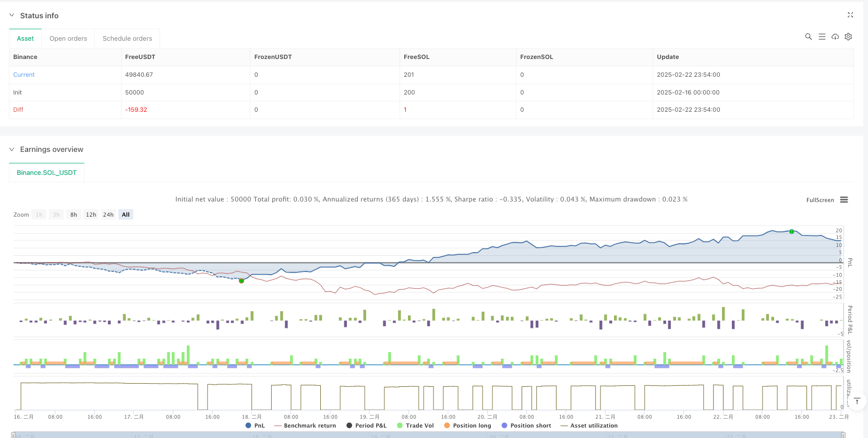
Task: Click the cloud download icon
Action: click(835, 37)
